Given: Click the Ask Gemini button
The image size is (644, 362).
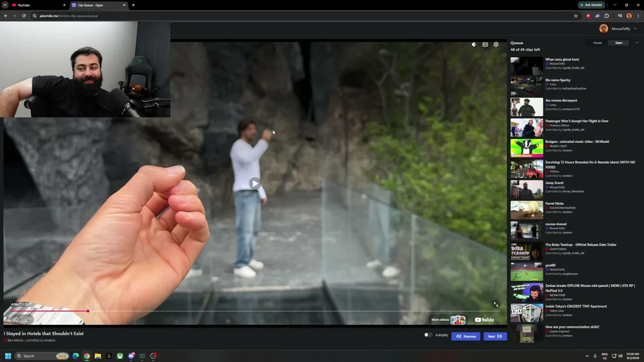Looking at the screenshot, I should click(x=591, y=5).
